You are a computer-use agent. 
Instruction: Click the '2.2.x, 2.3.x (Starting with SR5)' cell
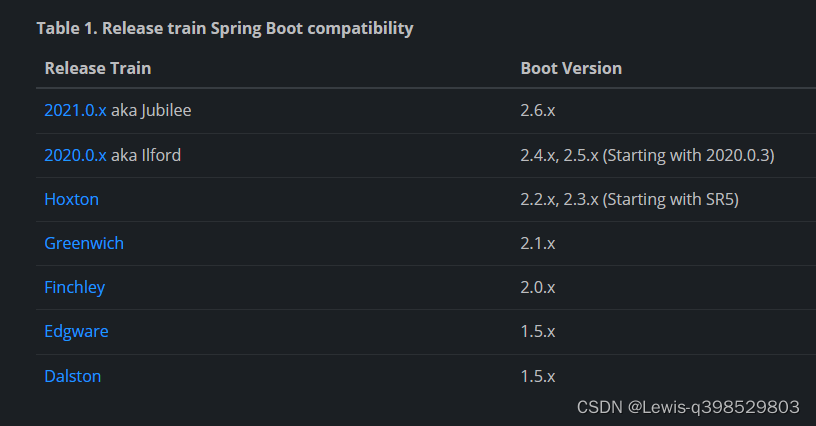tap(629, 199)
